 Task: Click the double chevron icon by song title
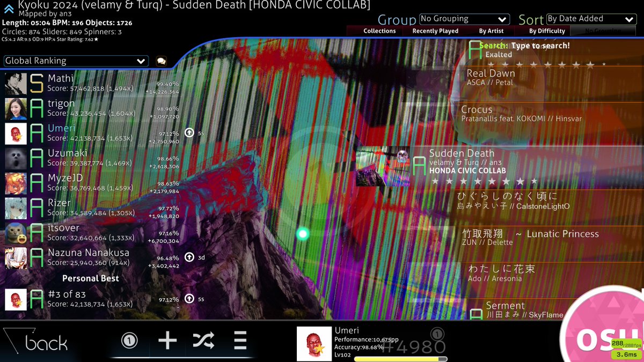9,8
